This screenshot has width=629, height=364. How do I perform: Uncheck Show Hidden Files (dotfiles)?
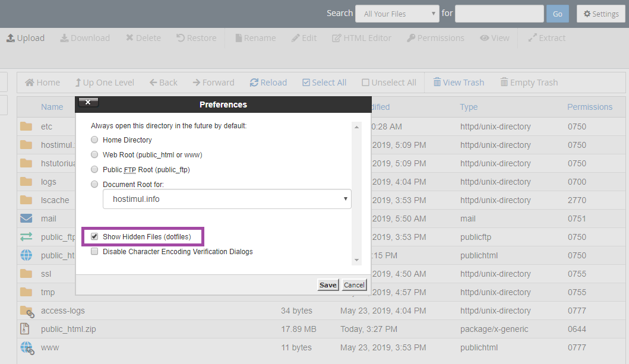94,237
